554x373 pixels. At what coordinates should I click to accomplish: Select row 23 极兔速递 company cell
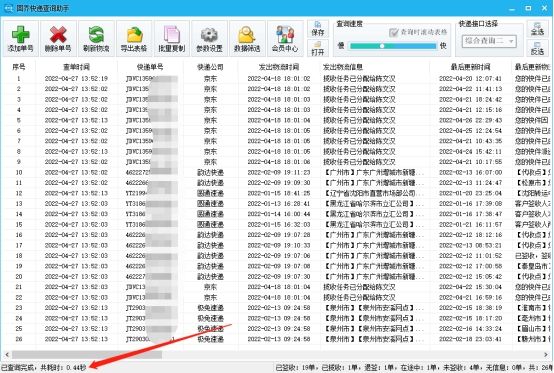210,308
